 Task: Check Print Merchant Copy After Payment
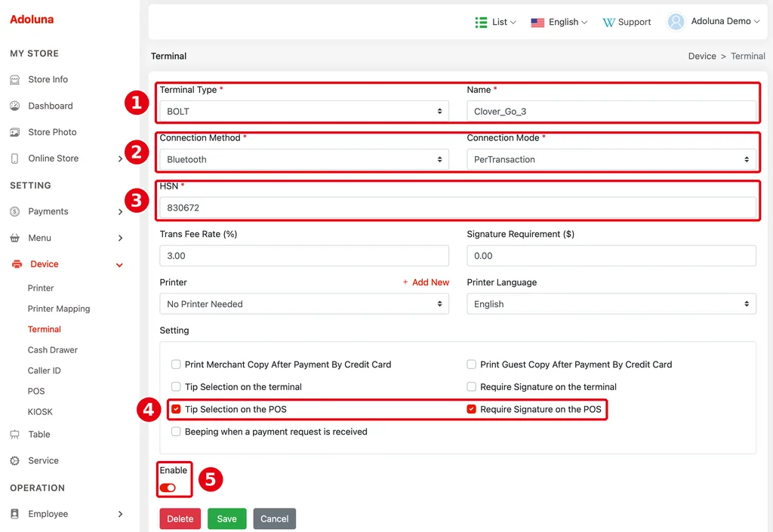(x=176, y=364)
